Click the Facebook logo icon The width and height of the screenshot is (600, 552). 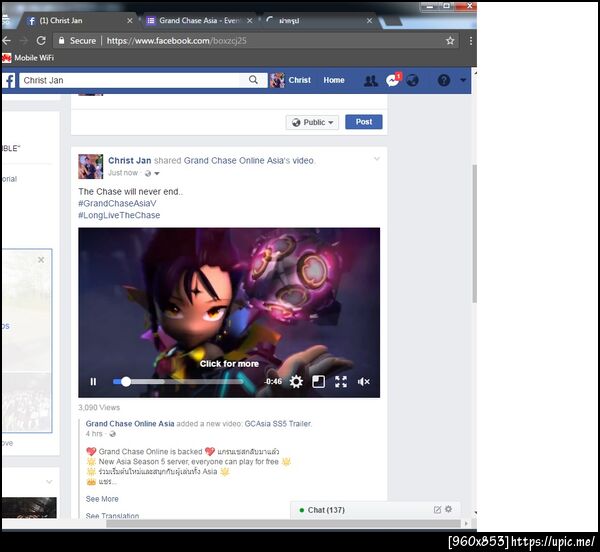click(x=9, y=80)
